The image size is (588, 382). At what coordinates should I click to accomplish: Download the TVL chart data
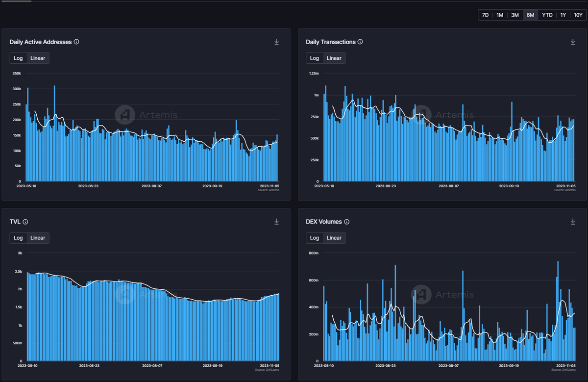point(277,222)
